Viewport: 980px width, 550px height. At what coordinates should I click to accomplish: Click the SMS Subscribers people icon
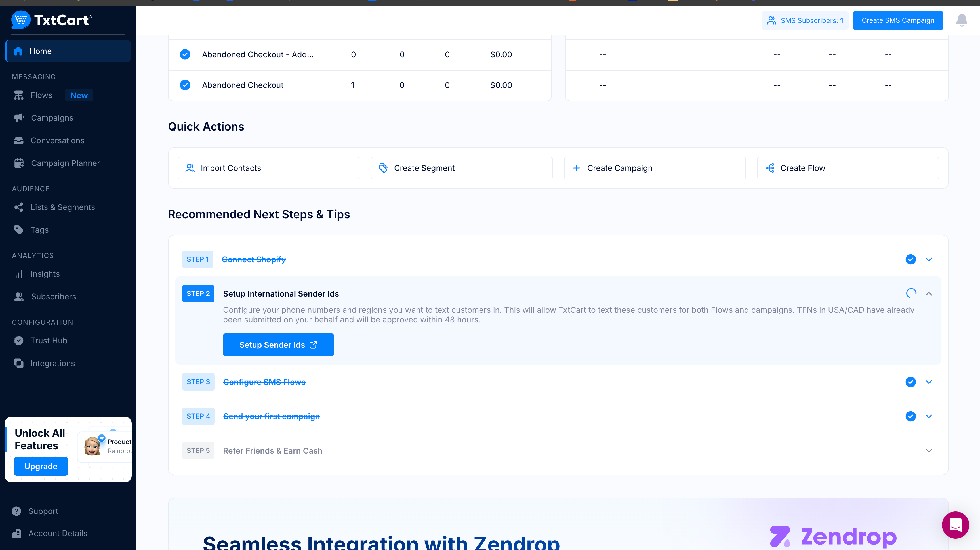tap(771, 20)
